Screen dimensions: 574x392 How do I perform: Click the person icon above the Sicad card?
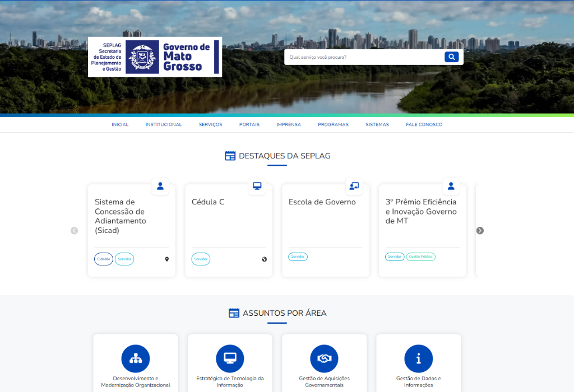[160, 186]
